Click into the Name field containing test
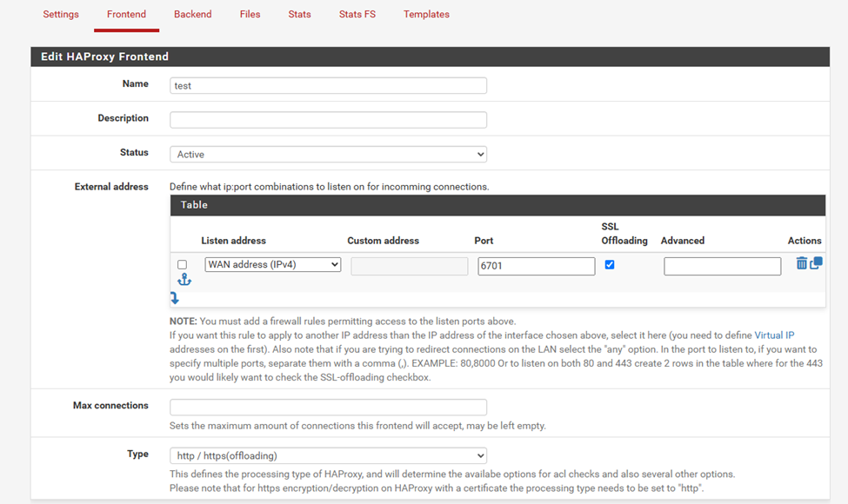The image size is (848, 504). [x=328, y=86]
